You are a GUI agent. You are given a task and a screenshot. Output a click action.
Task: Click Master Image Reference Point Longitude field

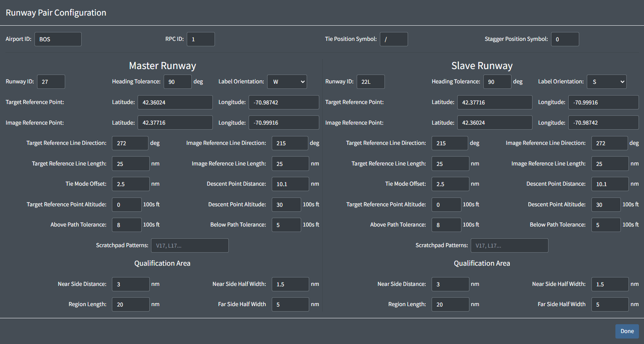[x=284, y=123]
